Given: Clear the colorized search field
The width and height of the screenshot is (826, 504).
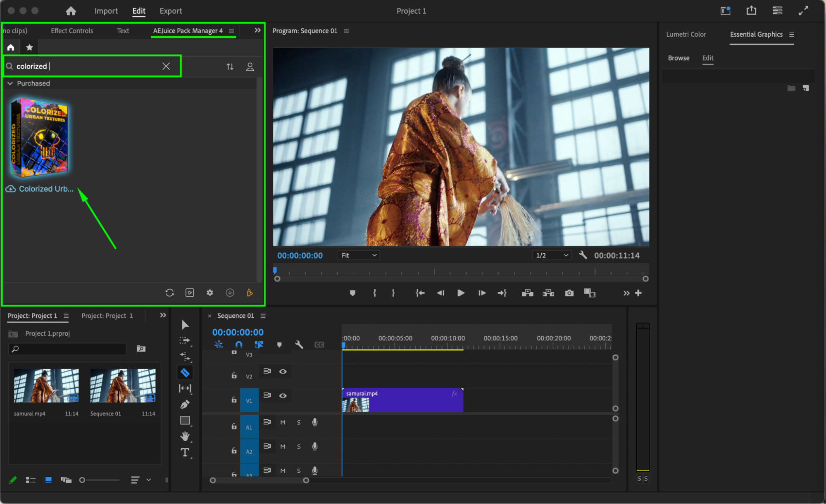Looking at the screenshot, I should 166,66.
